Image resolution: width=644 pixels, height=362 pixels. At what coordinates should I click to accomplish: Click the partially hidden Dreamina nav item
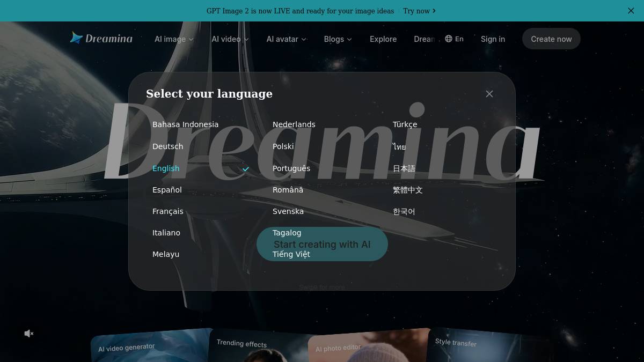(425, 39)
